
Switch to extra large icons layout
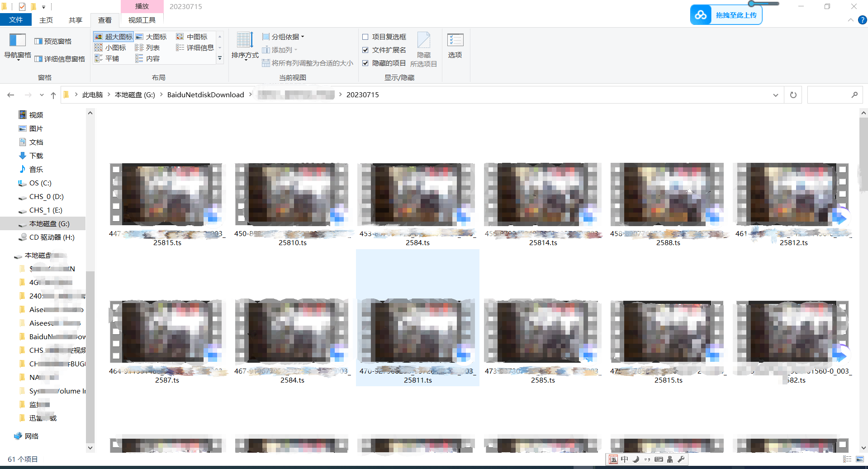(x=114, y=37)
